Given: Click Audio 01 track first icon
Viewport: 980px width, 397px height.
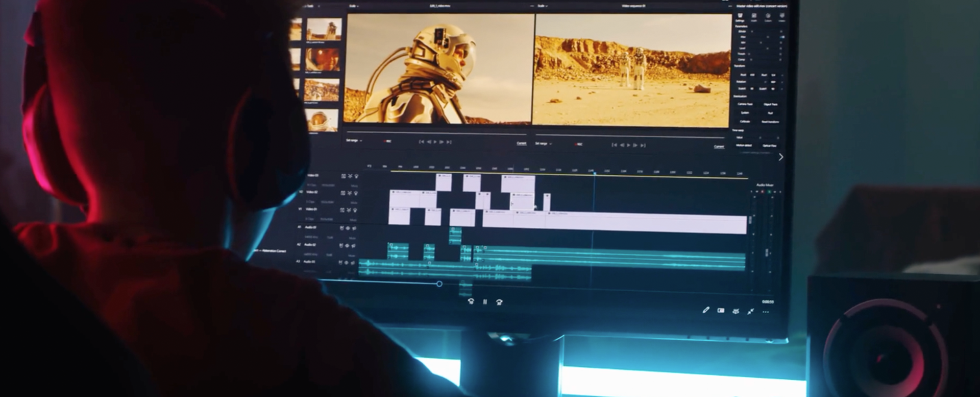Looking at the screenshot, I should tap(342, 228).
